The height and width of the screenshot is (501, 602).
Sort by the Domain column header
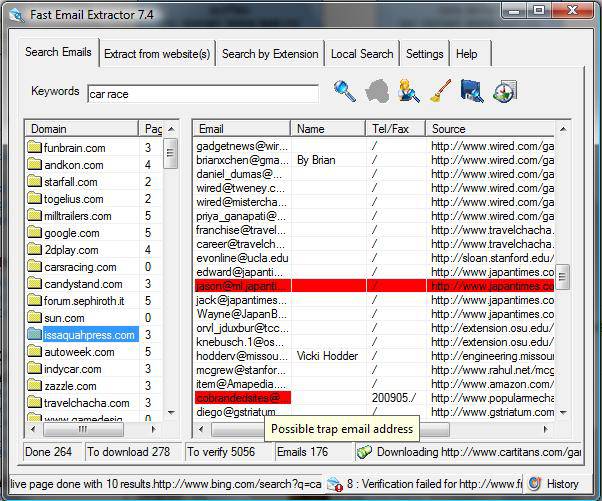81,129
